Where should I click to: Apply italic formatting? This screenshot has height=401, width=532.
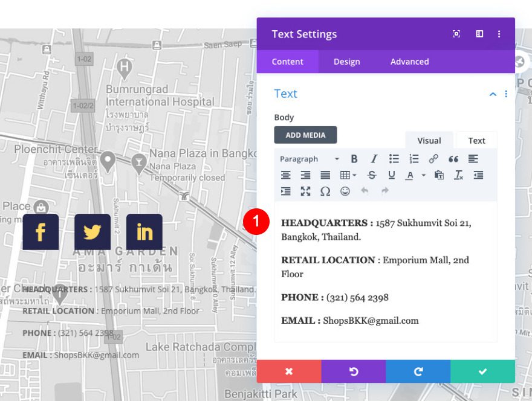[x=374, y=159]
